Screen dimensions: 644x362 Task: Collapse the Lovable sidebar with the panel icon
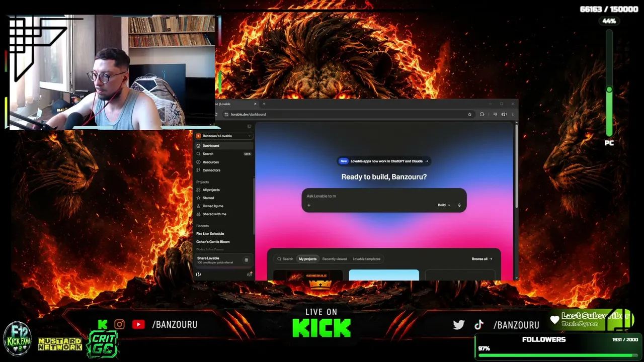click(249, 126)
